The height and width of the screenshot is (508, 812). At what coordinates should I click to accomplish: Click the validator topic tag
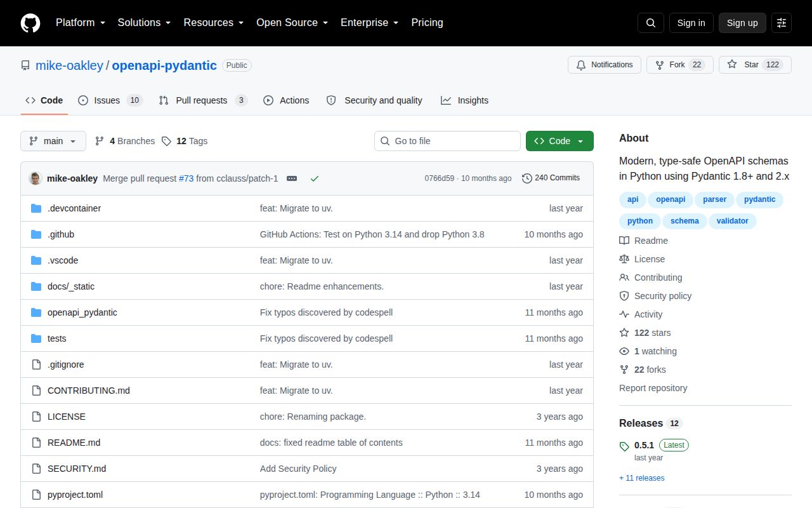733,221
